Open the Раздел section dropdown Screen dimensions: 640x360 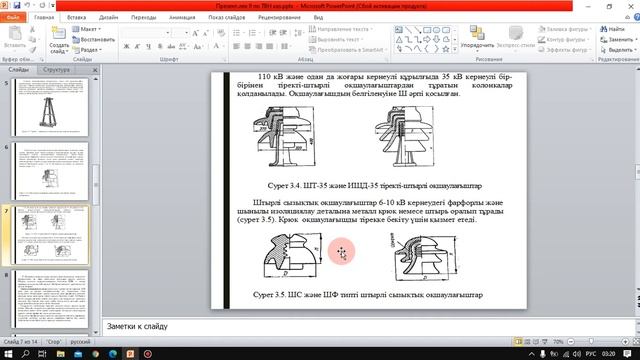[87, 50]
